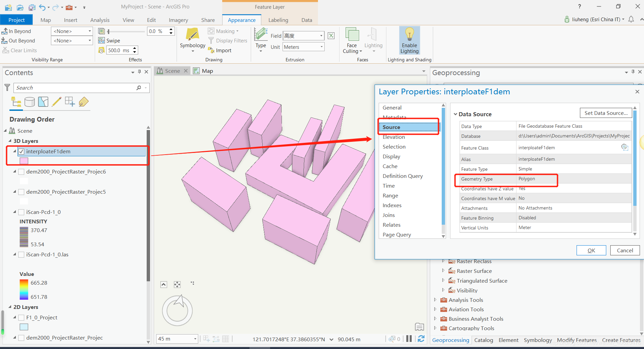
Task: Select the Extrusion Type icon
Action: click(x=261, y=35)
